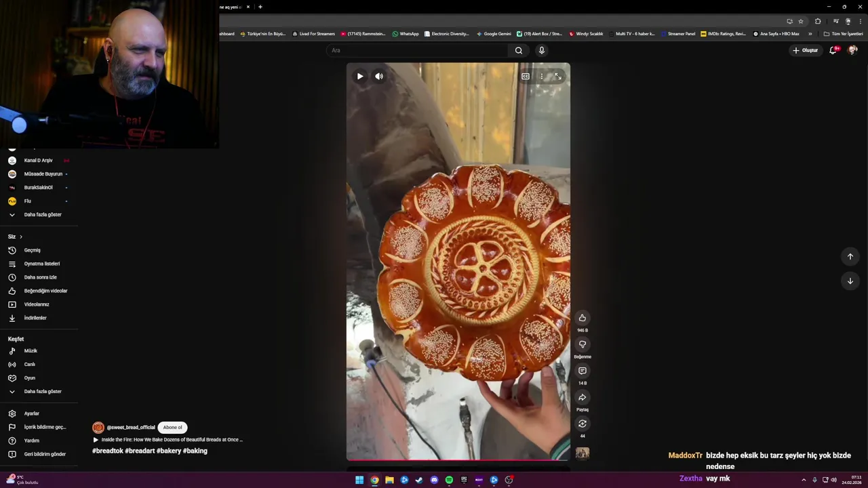
Task: Open Oynatma listeleri playlists
Action: 39,264
